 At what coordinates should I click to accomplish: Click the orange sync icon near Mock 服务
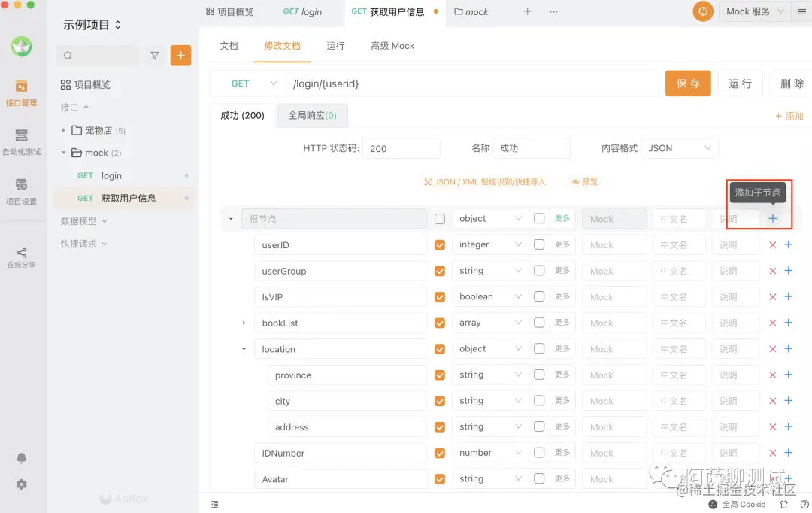tap(702, 11)
